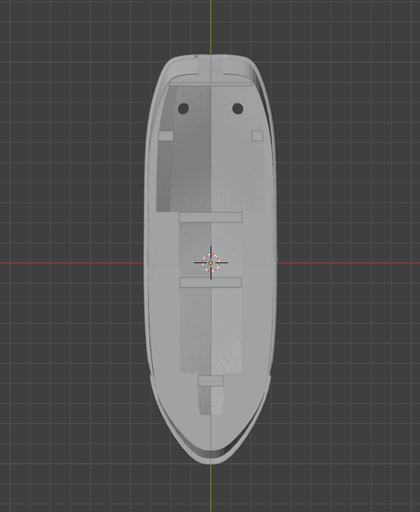Select the right black circular hole on deck
420x512 pixels.
coord(238,108)
